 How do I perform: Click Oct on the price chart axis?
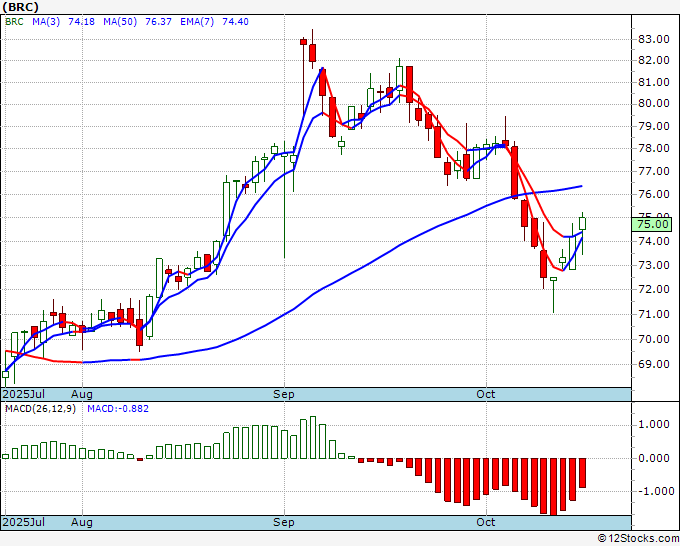[x=486, y=394]
